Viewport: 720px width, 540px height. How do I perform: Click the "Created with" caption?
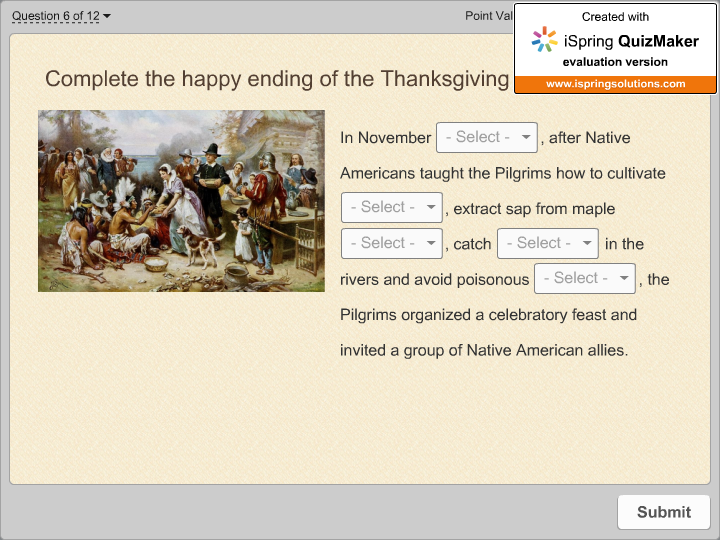615,17
